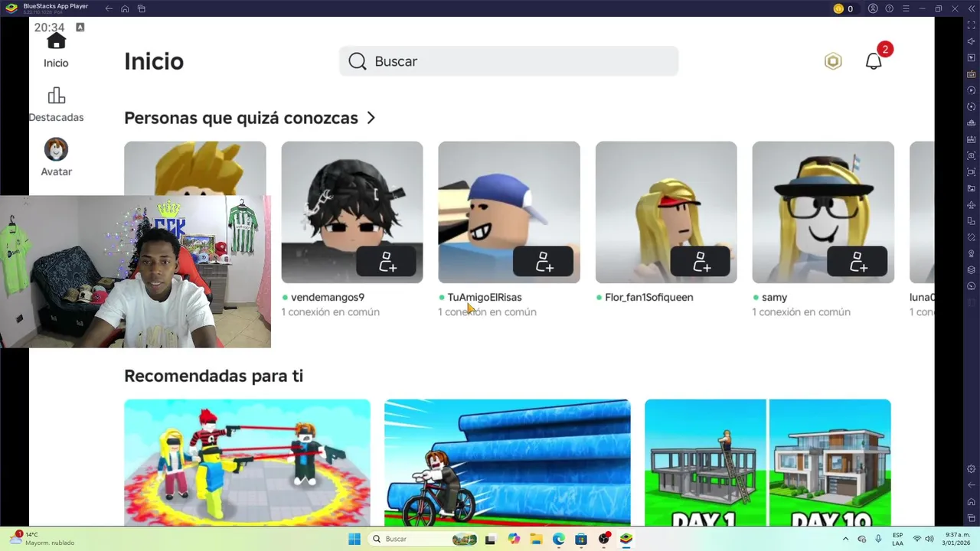Viewport: 980px width, 551px height.
Task: Open File Explorer from taskbar
Action: (x=536, y=539)
